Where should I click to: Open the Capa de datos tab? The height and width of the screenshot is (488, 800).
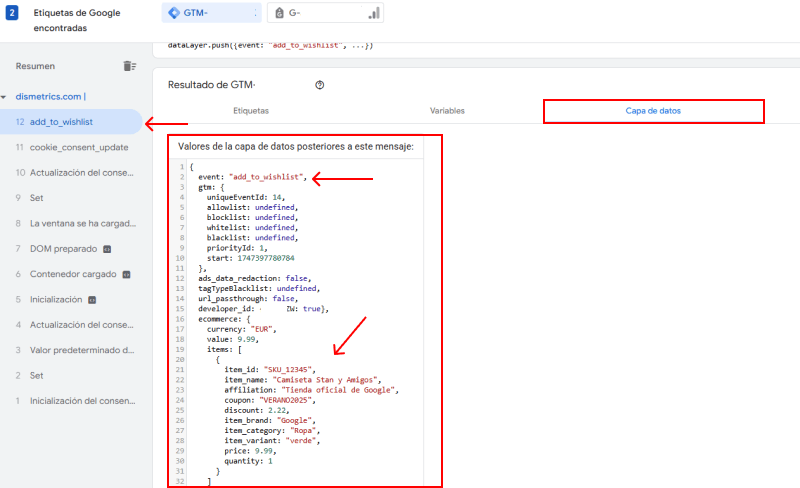click(x=653, y=111)
